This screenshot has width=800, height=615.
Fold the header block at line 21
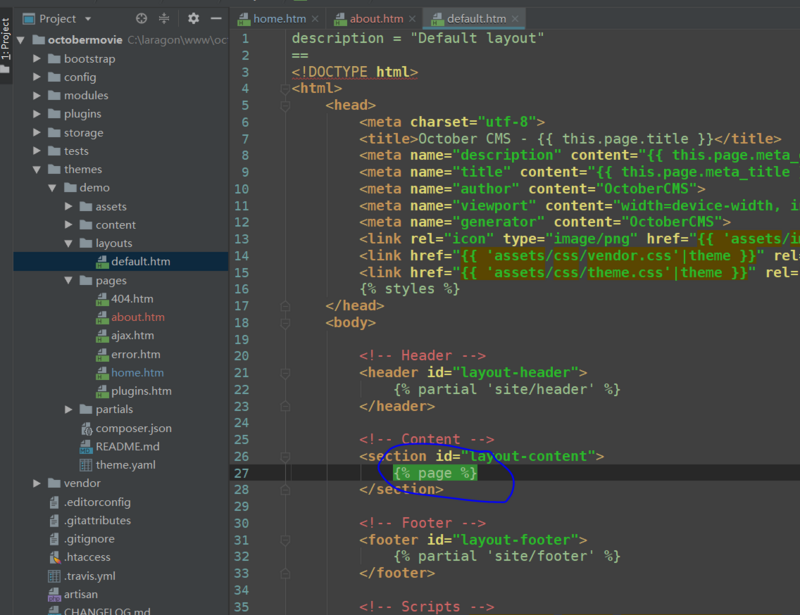pos(285,373)
